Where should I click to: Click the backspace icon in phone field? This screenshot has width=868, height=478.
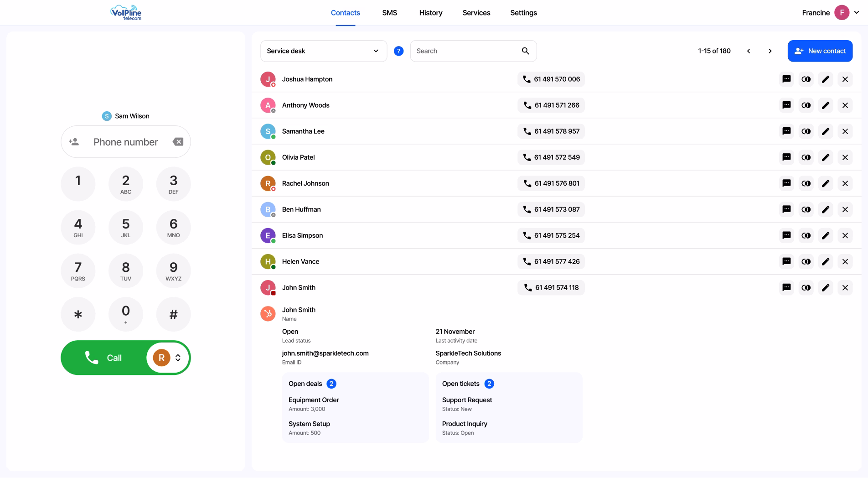pyautogui.click(x=178, y=142)
